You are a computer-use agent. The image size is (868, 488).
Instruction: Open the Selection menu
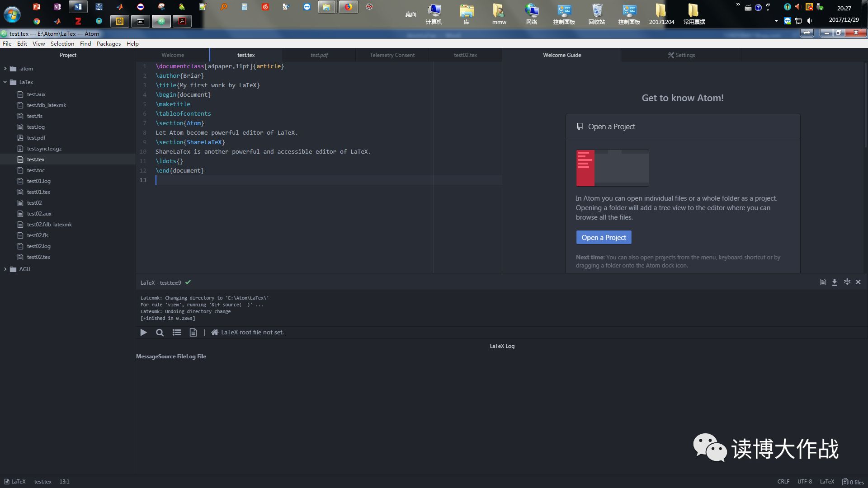click(62, 44)
